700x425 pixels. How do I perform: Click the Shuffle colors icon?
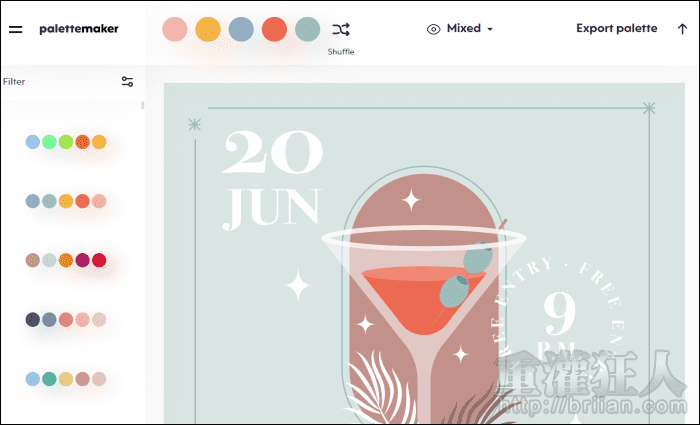[341, 29]
